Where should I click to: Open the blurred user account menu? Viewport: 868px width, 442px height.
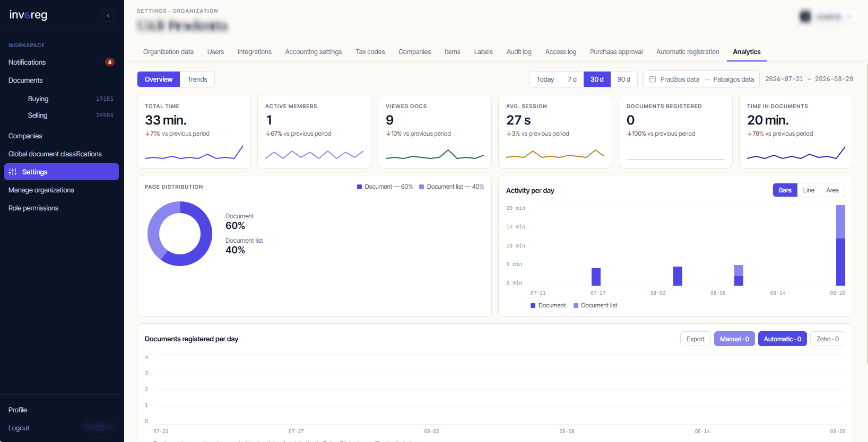[x=828, y=17]
